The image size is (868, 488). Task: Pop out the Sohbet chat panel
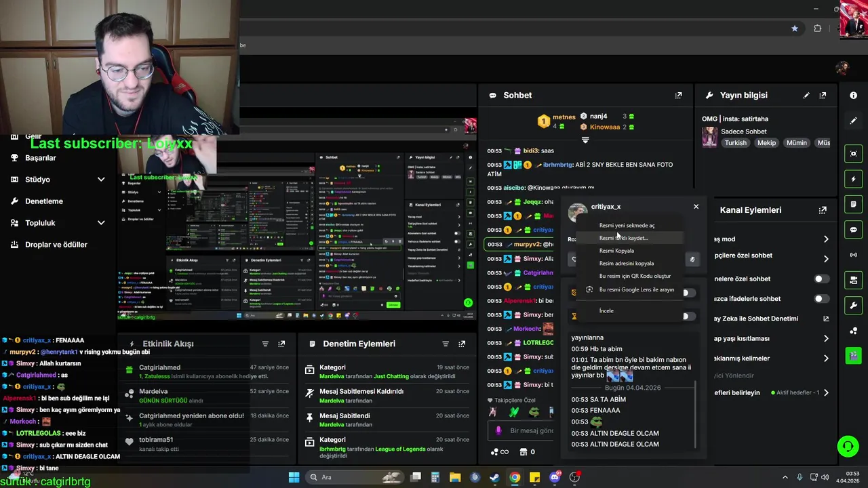(678, 96)
